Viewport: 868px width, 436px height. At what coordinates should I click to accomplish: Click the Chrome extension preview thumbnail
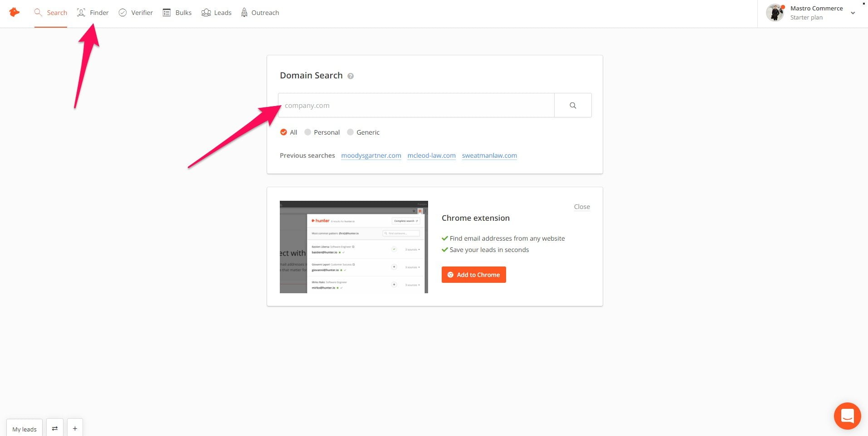click(x=354, y=247)
